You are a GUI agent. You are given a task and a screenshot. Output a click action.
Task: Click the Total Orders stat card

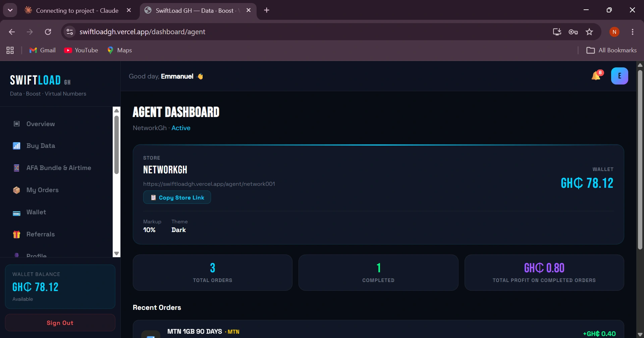(213, 273)
